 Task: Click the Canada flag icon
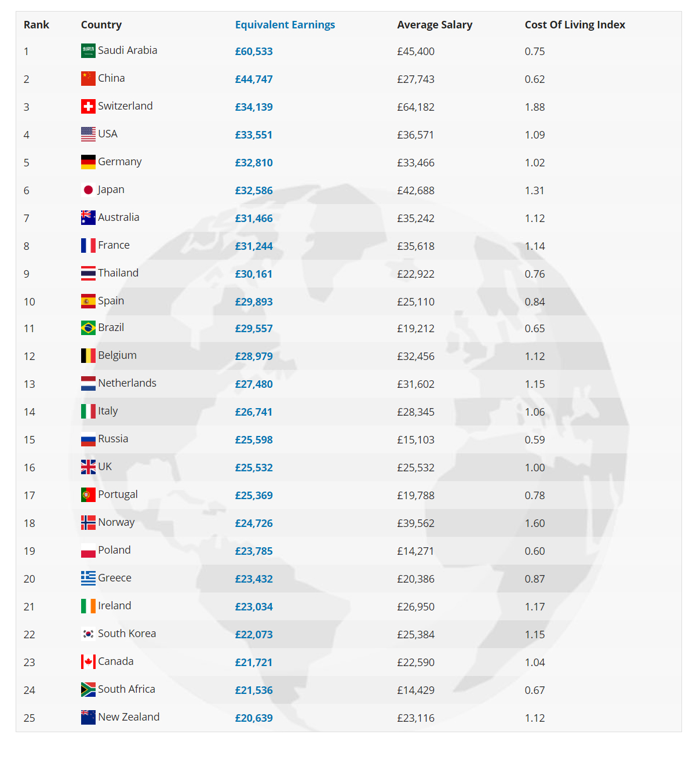88,661
